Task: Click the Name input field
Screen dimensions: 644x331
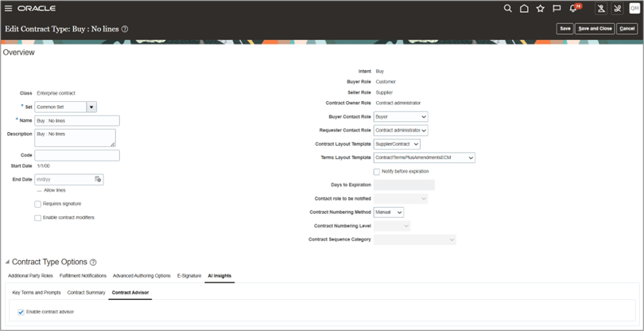Action: (x=77, y=121)
